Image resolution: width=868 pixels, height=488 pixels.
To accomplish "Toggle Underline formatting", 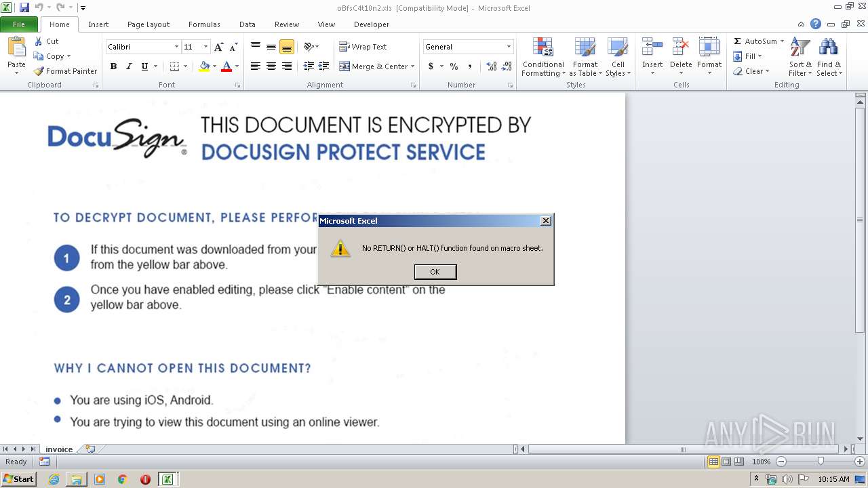I will (x=144, y=66).
